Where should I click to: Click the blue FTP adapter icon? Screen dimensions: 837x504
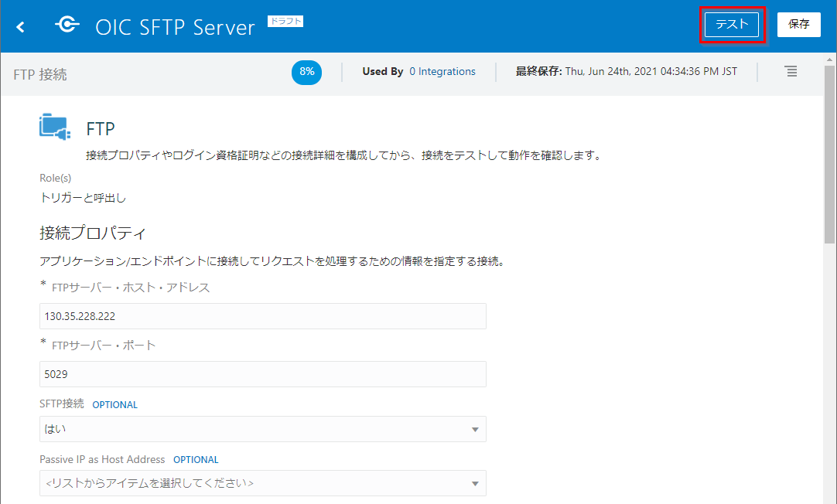pyautogui.click(x=55, y=127)
